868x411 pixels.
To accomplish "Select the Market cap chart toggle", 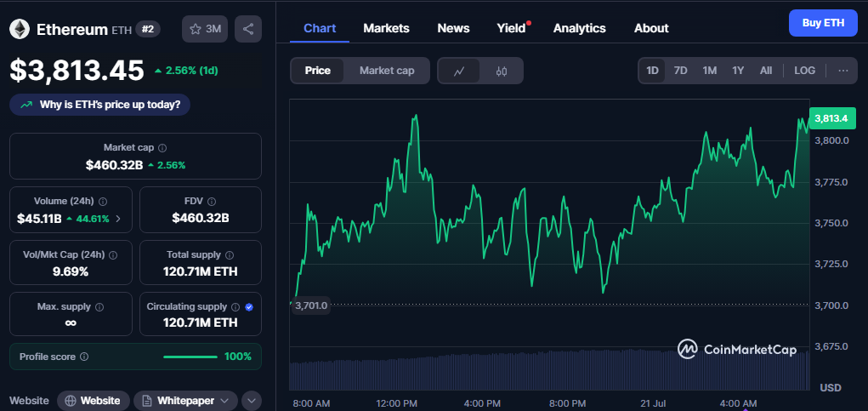I will pos(387,71).
